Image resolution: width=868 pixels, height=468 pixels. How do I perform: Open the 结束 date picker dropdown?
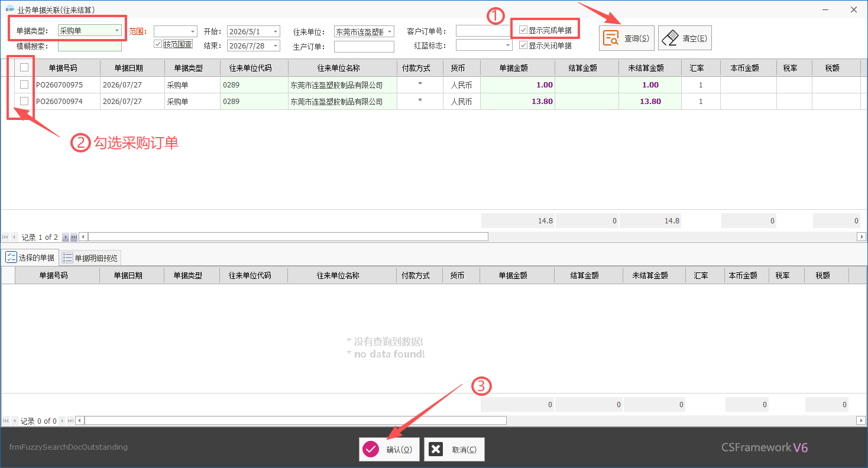coord(276,45)
